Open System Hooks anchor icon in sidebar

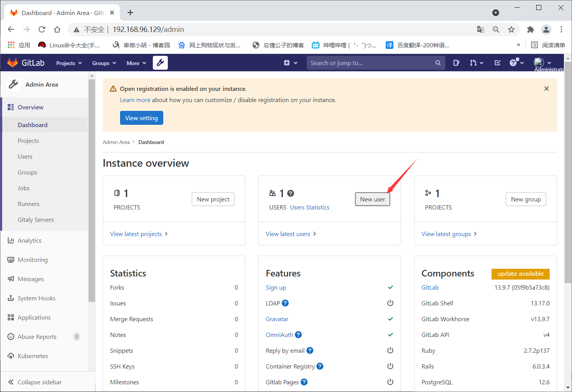[x=11, y=298]
